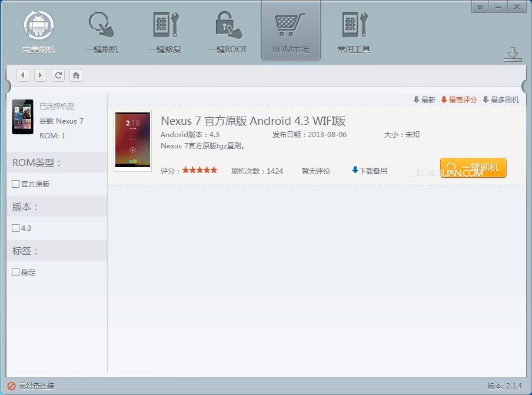Go back with the left arrow
The width and height of the screenshot is (532, 395).
click(x=23, y=75)
